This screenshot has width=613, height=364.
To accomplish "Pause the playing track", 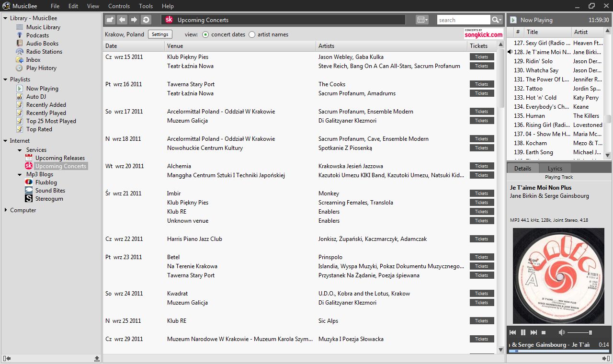I will click(x=523, y=332).
